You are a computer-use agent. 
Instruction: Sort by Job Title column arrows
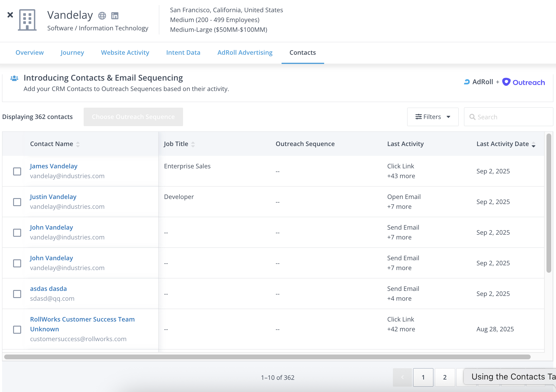[x=193, y=144]
